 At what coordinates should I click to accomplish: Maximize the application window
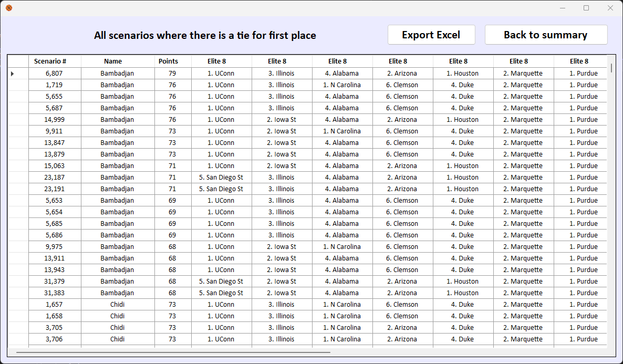[586, 8]
